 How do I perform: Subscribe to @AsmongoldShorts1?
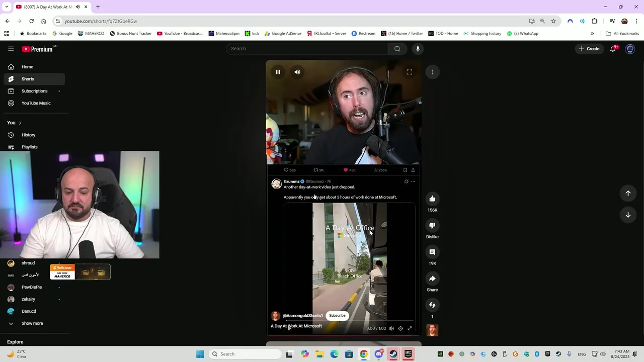[337, 316]
